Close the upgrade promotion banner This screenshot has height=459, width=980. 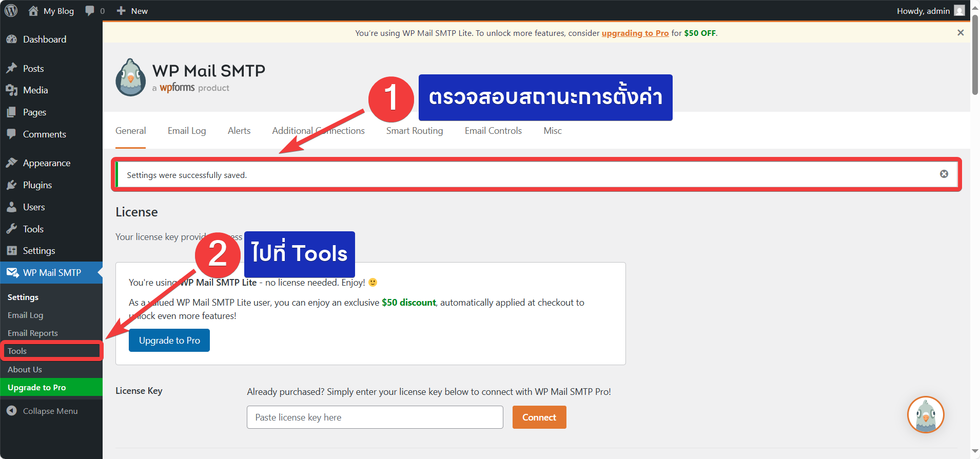(960, 33)
